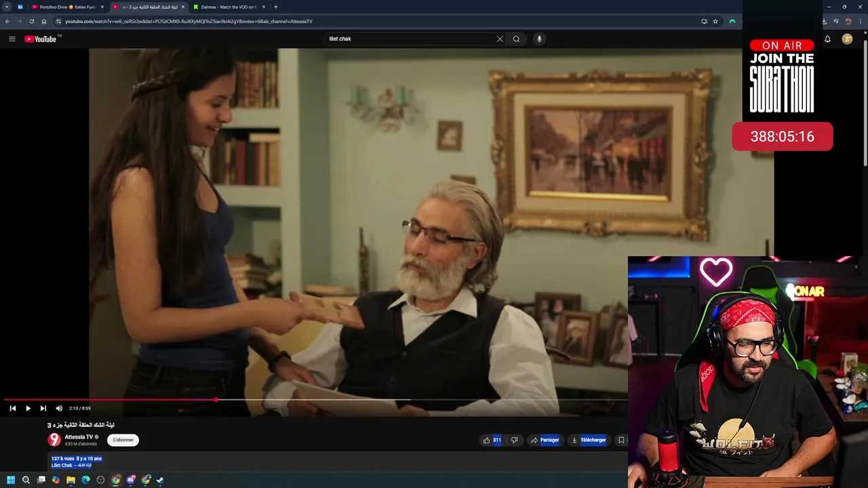Clear the YouTube search field text
The width and height of the screenshot is (868, 488).
(500, 39)
